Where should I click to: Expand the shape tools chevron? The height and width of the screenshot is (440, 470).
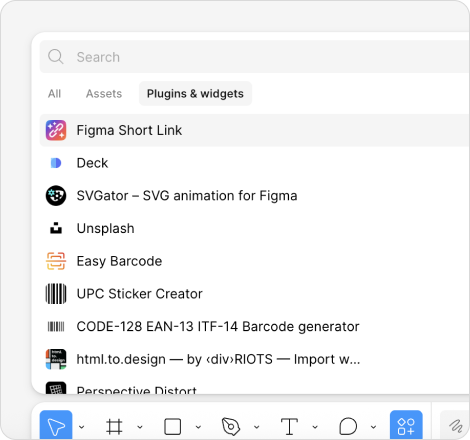198,427
